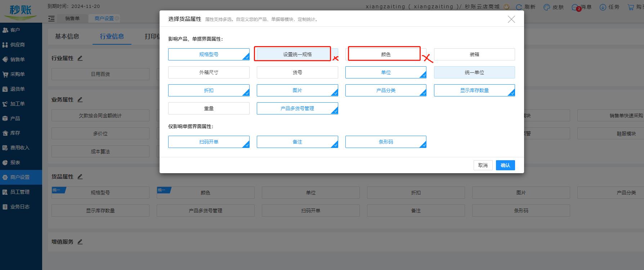Click the 产品 box icon
Viewport: 644px width, 270px height.
tap(5, 118)
